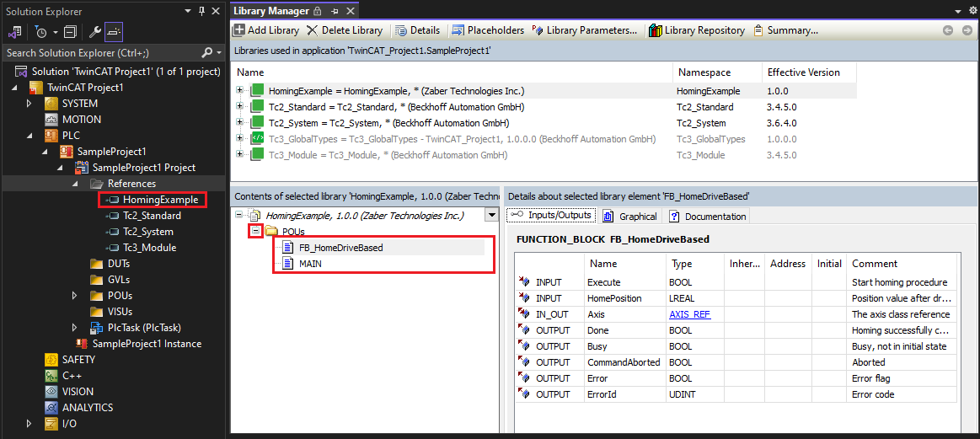Image resolution: width=980 pixels, height=439 pixels.
Task: Select the HomingExample reference
Action: click(x=160, y=200)
